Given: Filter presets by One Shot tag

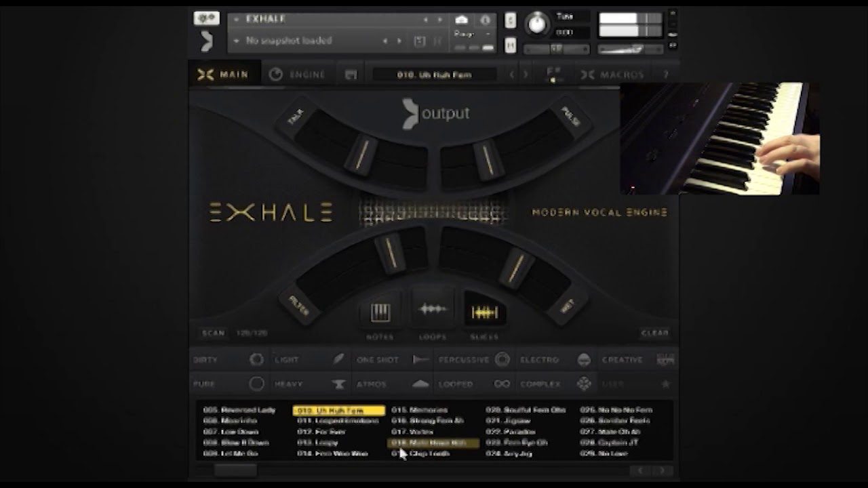Looking at the screenshot, I should [x=393, y=360].
